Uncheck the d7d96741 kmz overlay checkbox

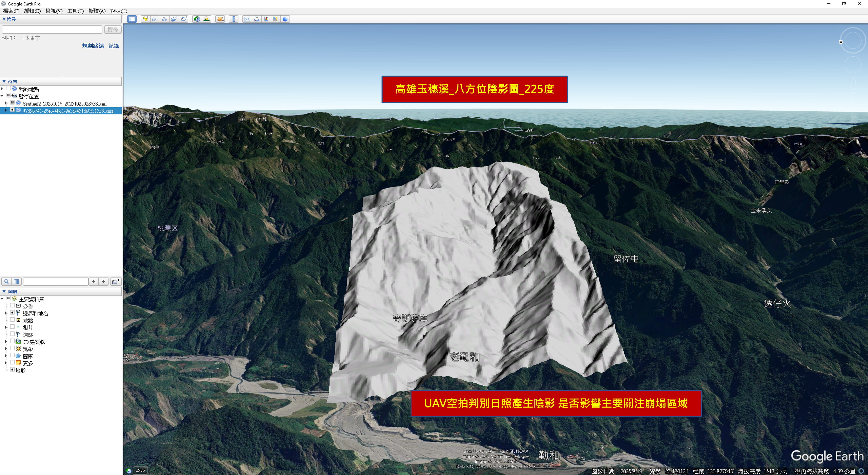tap(12, 110)
